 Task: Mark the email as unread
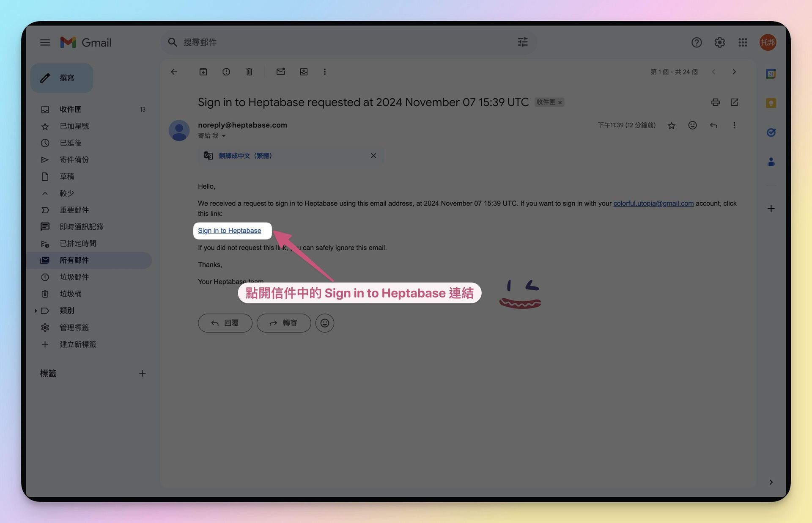(281, 72)
